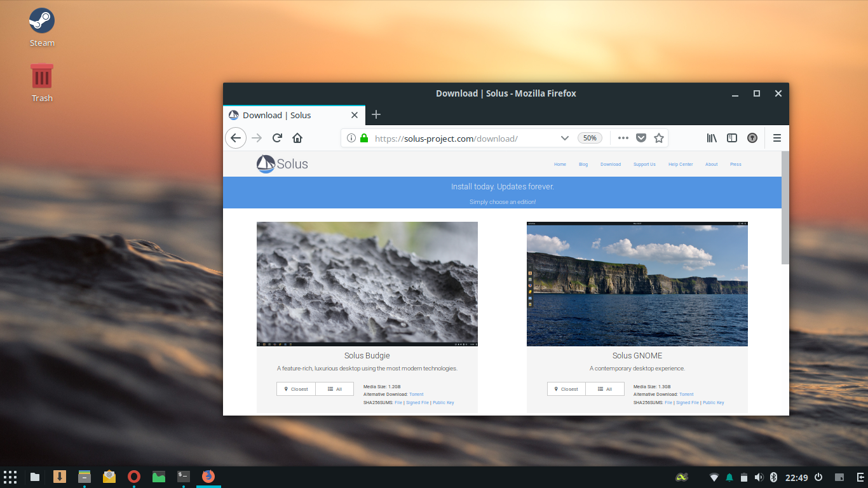Screen dimensions: 868x488
Task: Bookmark this page with the star
Action: pyautogui.click(x=659, y=138)
